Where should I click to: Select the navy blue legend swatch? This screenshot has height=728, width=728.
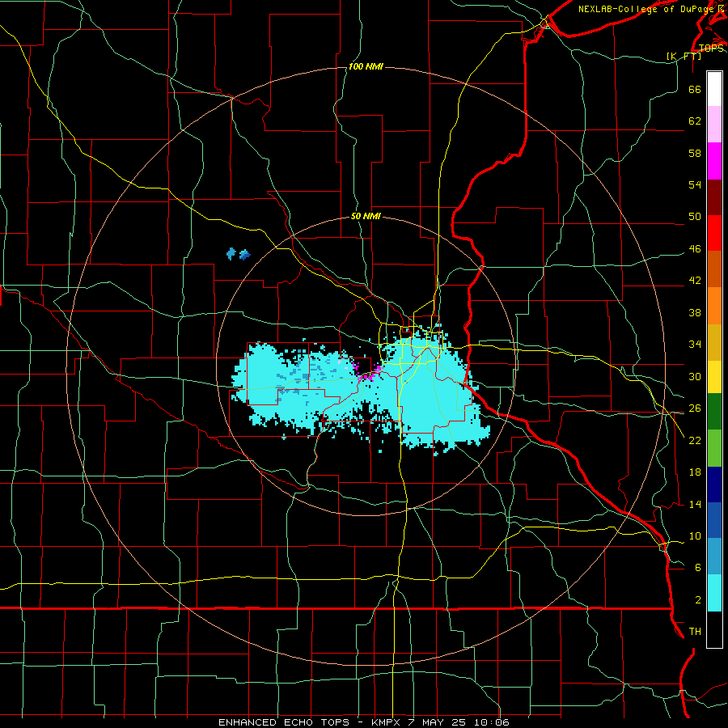click(714, 485)
